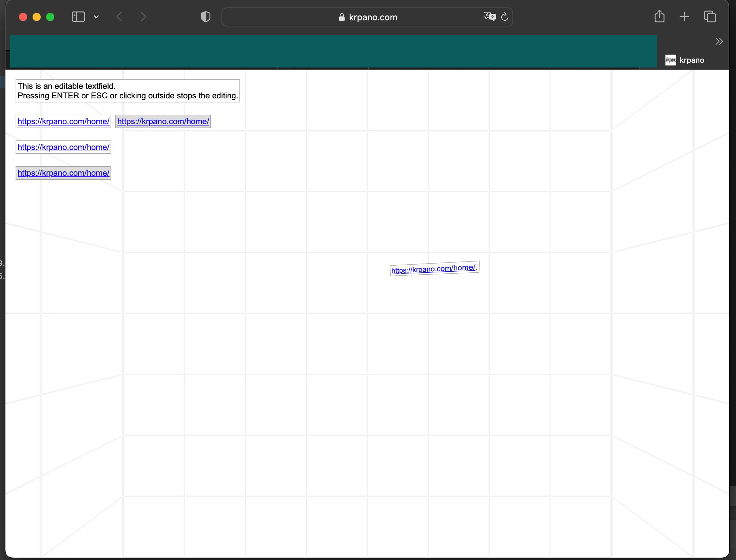Open fourth-row gray krpano.com/home link
Screen dimensions: 736x560
tap(63, 173)
